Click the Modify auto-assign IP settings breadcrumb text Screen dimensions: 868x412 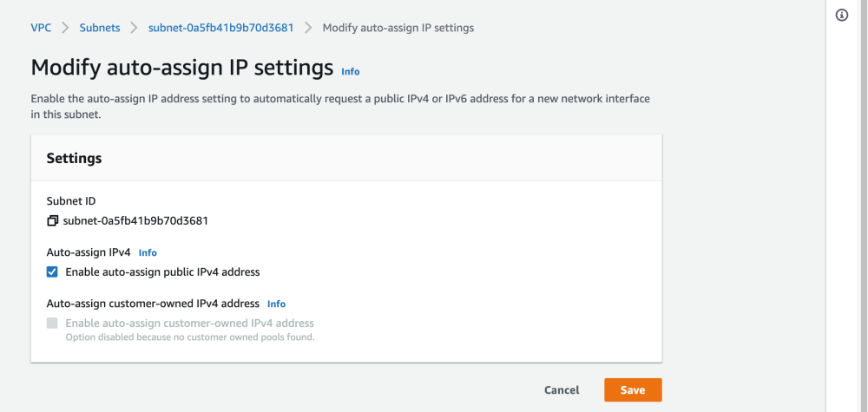pyautogui.click(x=398, y=28)
